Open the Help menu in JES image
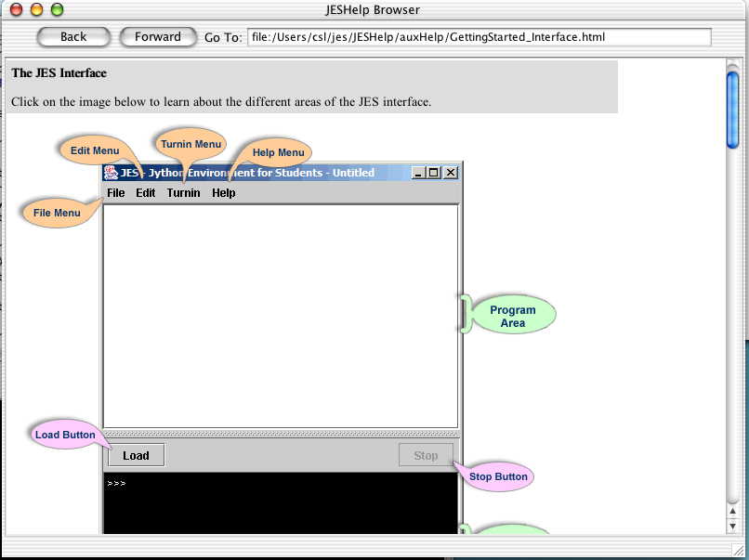The width and height of the screenshot is (749, 560). (224, 193)
